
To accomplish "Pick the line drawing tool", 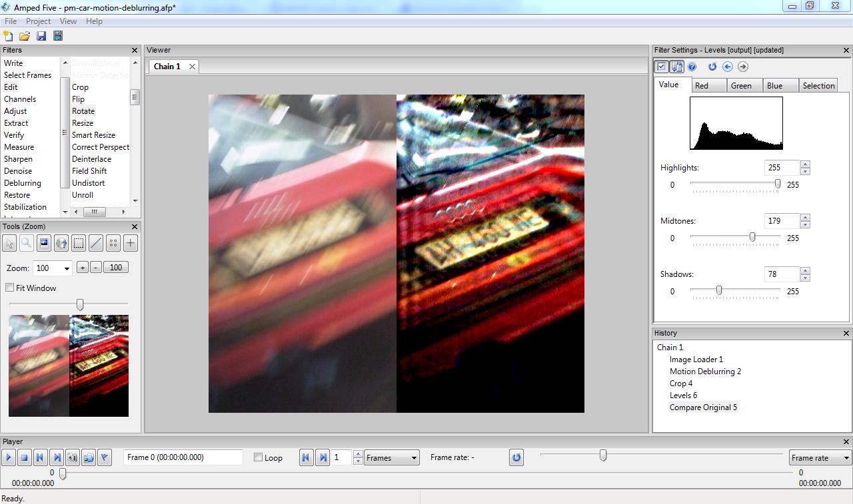I will (x=96, y=244).
